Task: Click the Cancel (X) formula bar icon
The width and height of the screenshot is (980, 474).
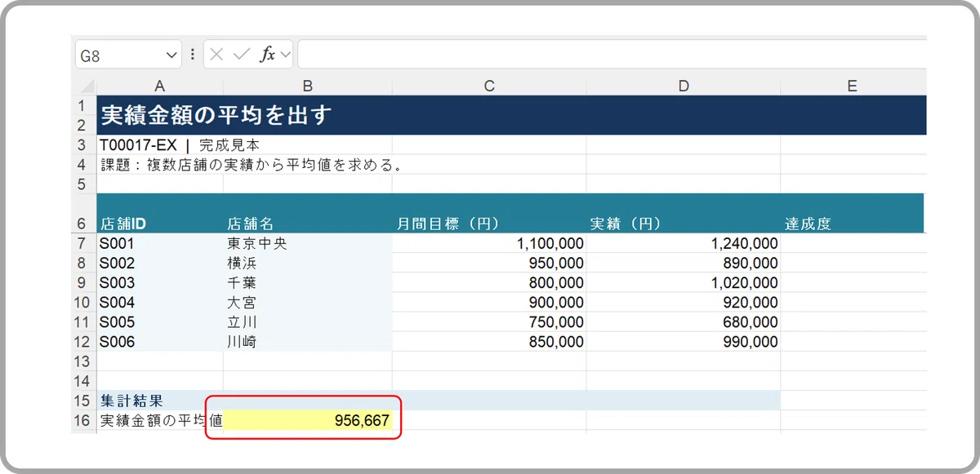Action: [x=216, y=55]
